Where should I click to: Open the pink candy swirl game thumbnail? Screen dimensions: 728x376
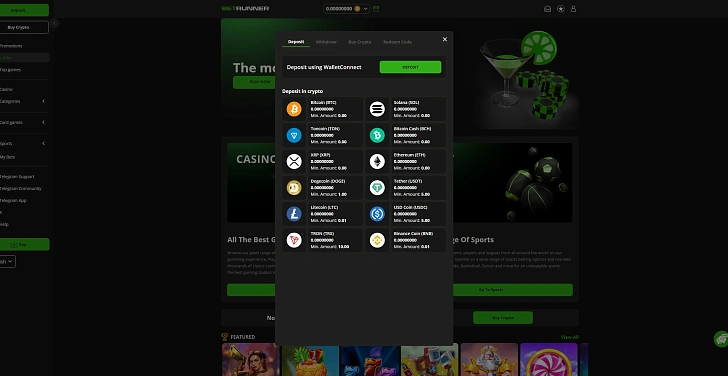pos(549,360)
